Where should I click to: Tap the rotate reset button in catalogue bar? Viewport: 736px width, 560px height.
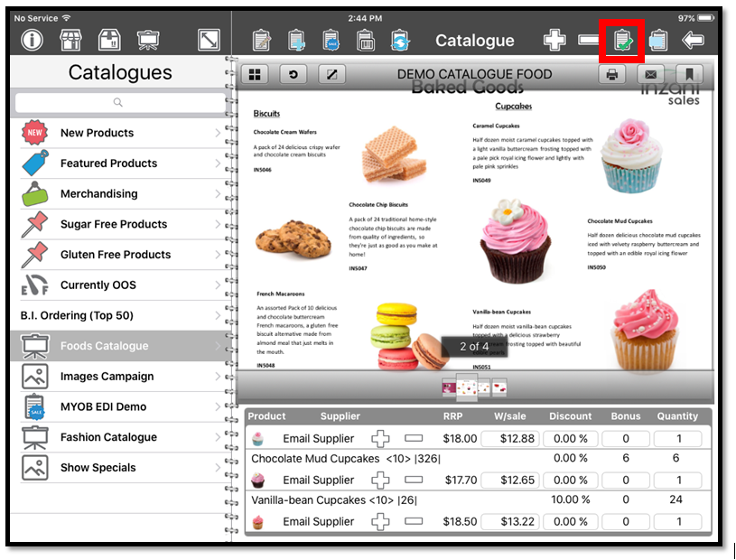coord(293,74)
